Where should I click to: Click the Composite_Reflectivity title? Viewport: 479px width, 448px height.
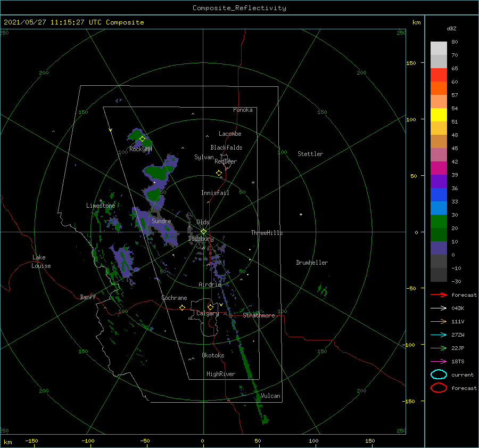pyautogui.click(x=240, y=8)
